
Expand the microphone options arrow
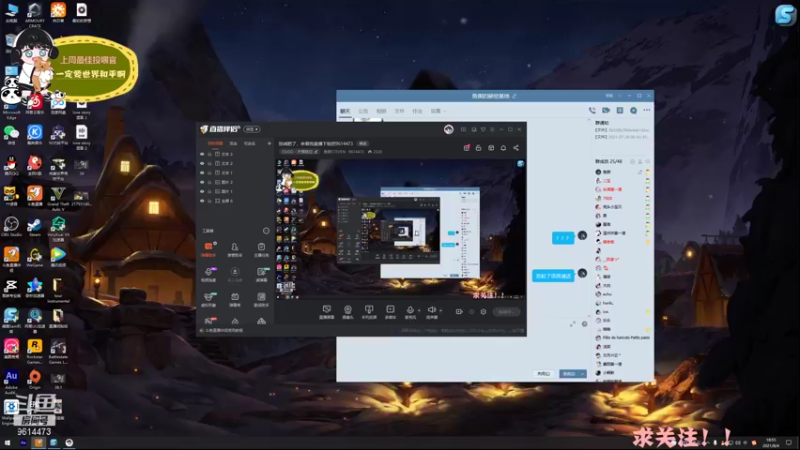[x=419, y=310]
